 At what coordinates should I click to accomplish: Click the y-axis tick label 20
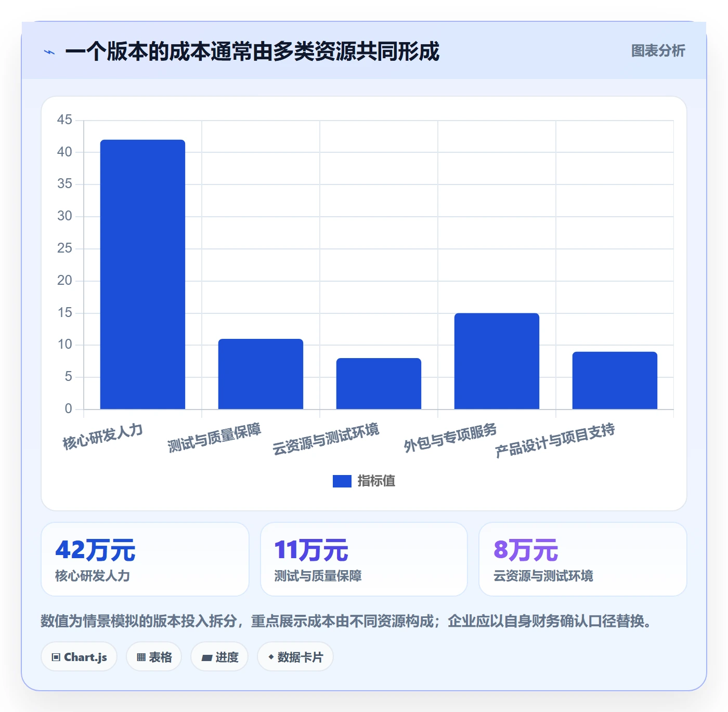coord(64,281)
